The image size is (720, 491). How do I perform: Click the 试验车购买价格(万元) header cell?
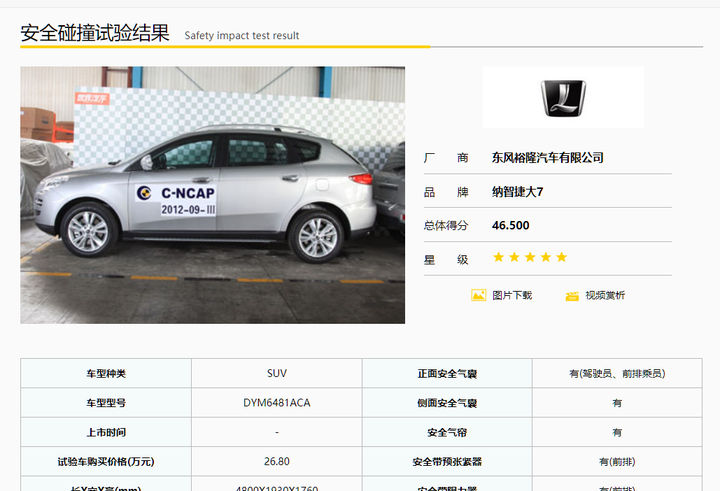click(x=106, y=462)
